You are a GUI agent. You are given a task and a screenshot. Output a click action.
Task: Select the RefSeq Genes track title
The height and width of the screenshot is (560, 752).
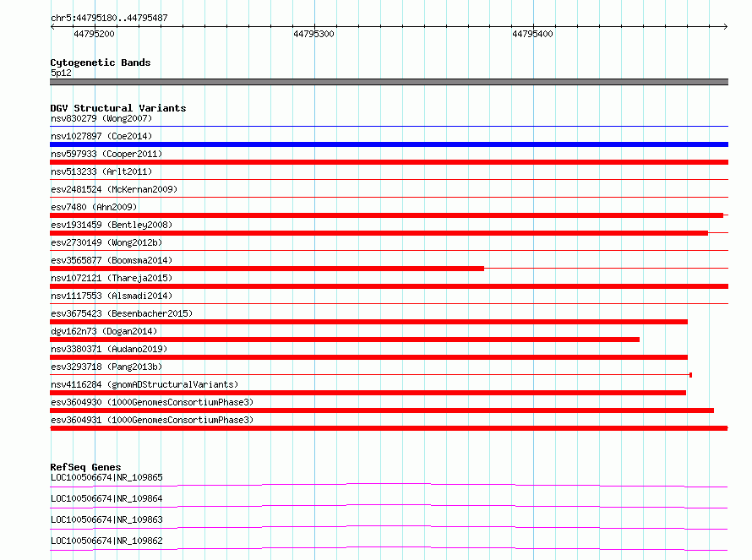tap(85, 467)
